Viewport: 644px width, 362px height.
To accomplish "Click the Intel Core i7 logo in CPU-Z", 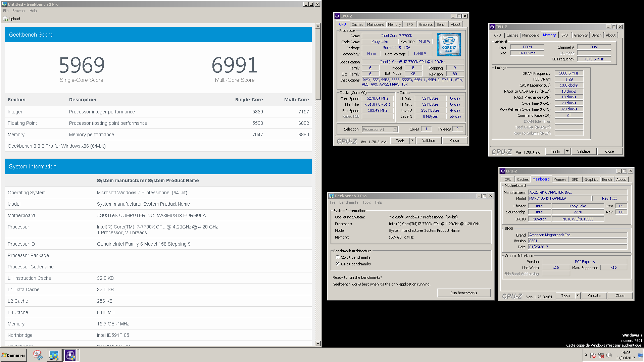I will click(449, 45).
